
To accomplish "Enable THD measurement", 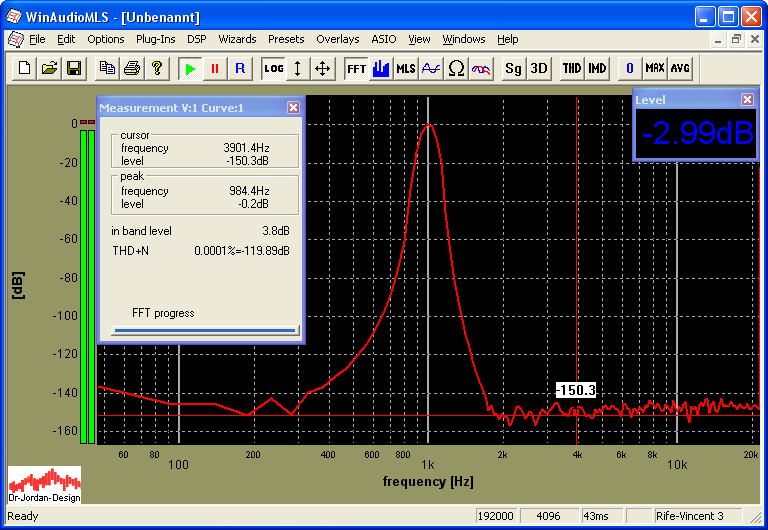I will point(571,68).
